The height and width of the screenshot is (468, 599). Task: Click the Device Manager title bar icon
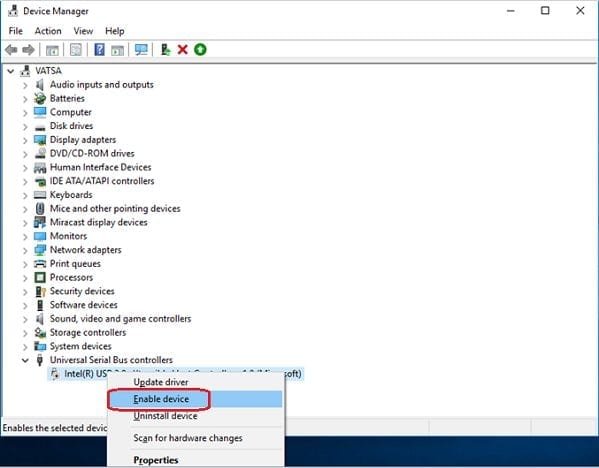(13, 11)
